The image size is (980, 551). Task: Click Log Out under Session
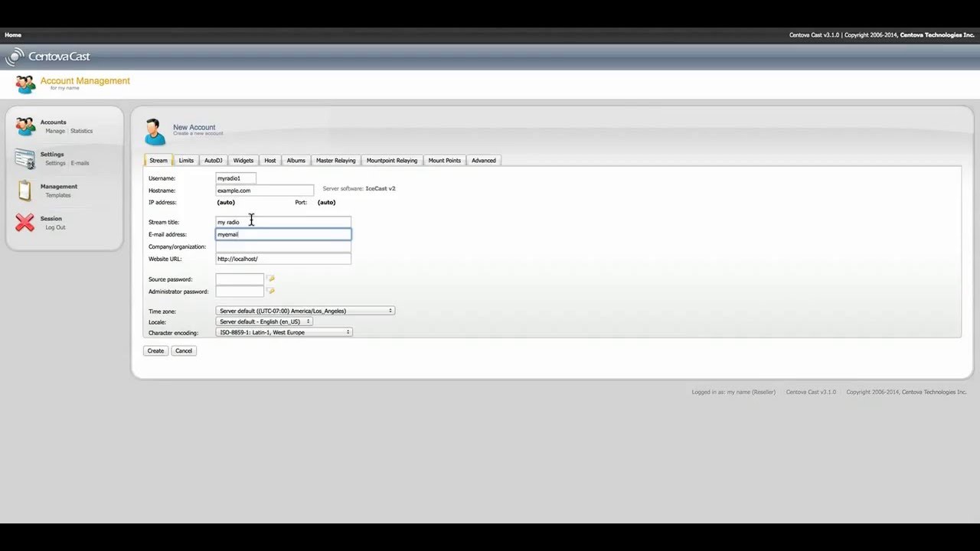pyautogui.click(x=55, y=227)
